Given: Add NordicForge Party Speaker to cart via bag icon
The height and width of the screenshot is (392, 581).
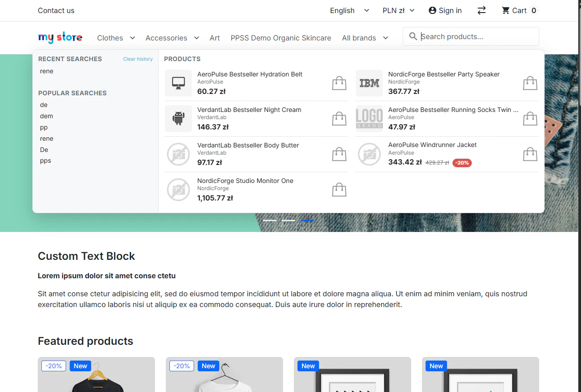Looking at the screenshot, I should (x=530, y=83).
